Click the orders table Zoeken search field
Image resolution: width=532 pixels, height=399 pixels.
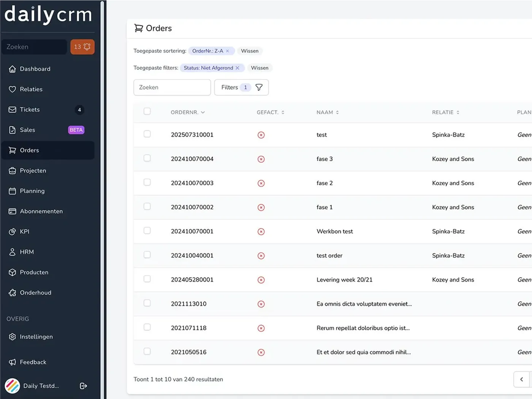[x=172, y=87]
